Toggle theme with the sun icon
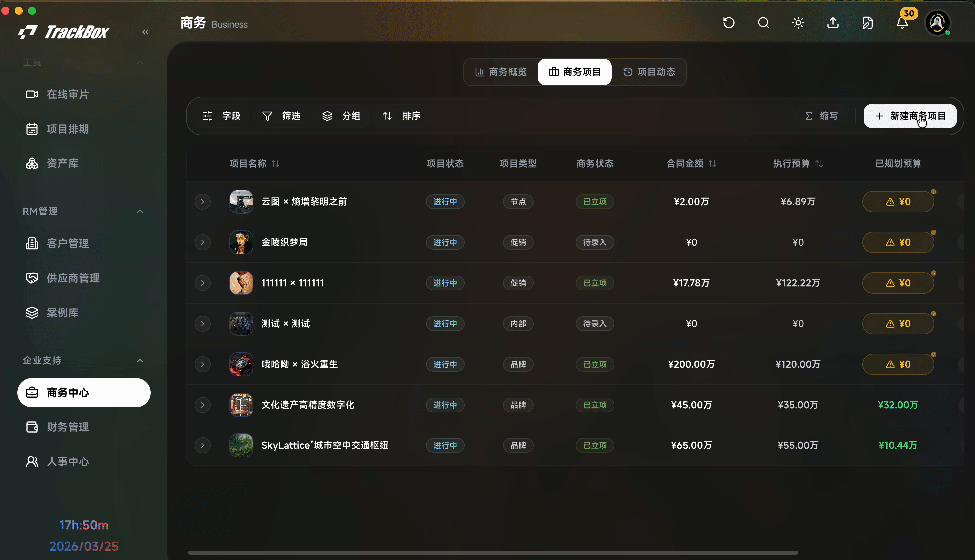The image size is (975, 560). (798, 23)
